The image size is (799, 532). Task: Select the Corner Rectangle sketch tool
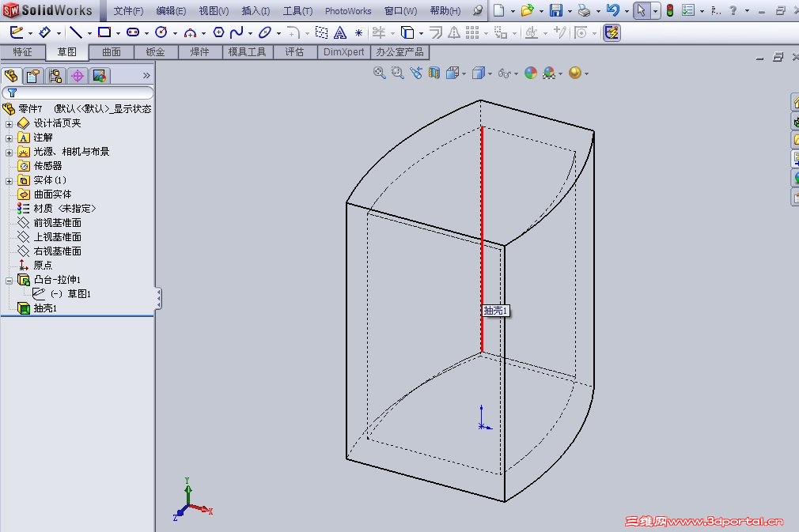point(104,32)
